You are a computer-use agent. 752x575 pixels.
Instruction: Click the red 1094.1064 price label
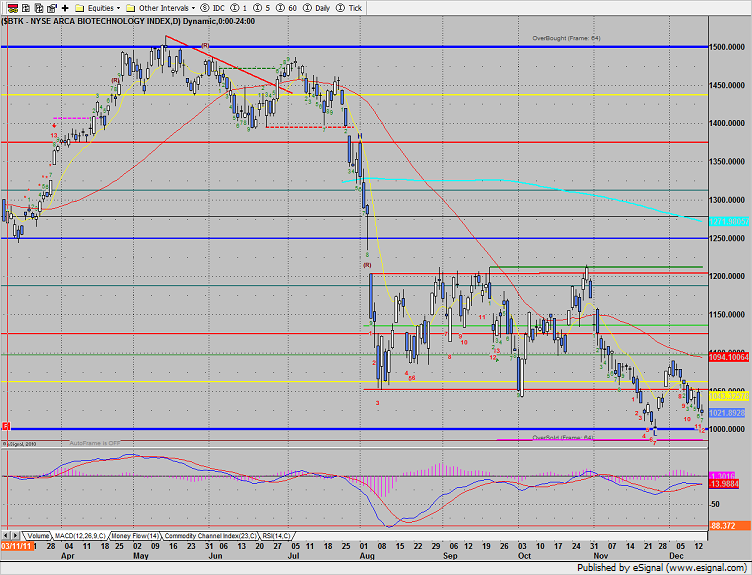728,357
